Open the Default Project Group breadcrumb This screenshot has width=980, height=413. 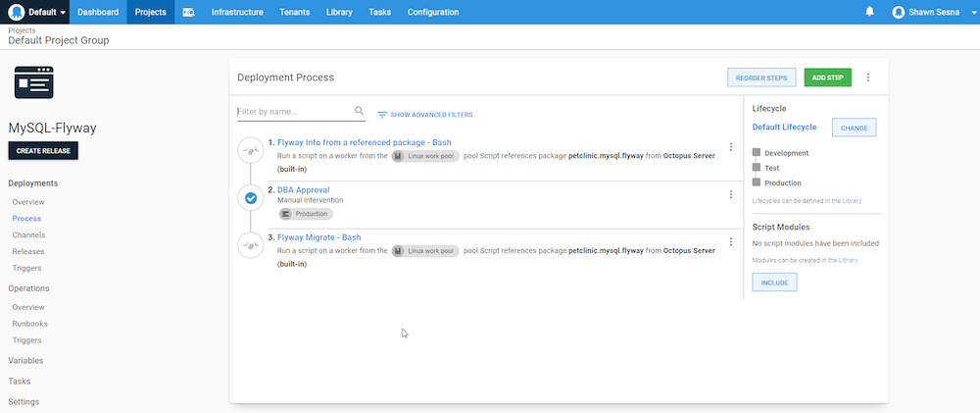[x=59, y=40]
